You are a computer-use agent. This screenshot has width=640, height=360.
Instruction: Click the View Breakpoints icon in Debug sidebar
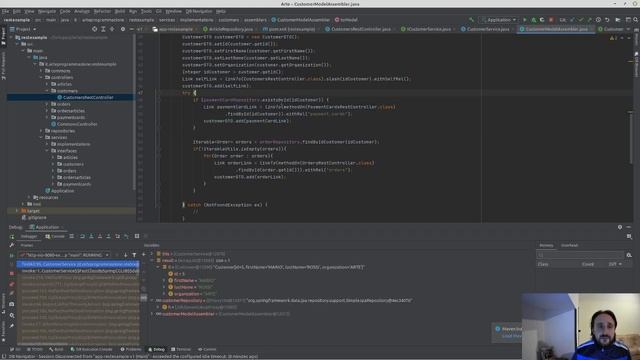click(x=11, y=284)
